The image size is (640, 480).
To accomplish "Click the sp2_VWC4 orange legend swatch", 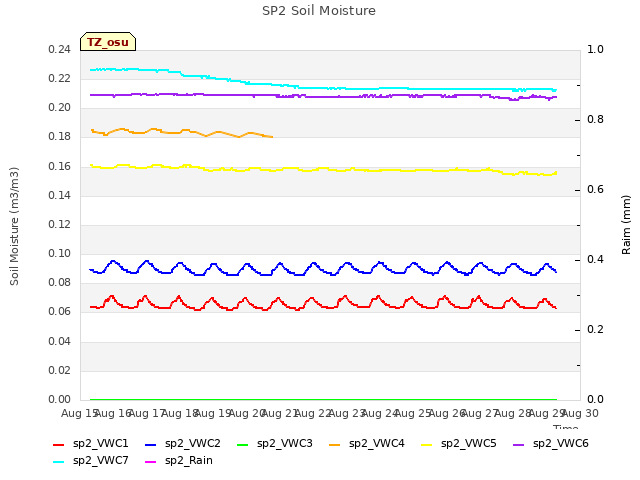I will [335, 444].
